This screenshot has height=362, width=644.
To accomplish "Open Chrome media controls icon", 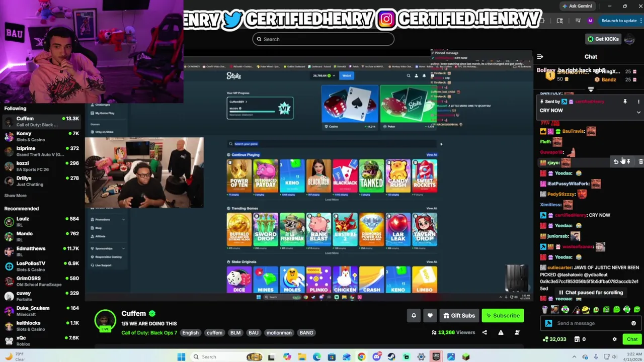I will 578,21.
